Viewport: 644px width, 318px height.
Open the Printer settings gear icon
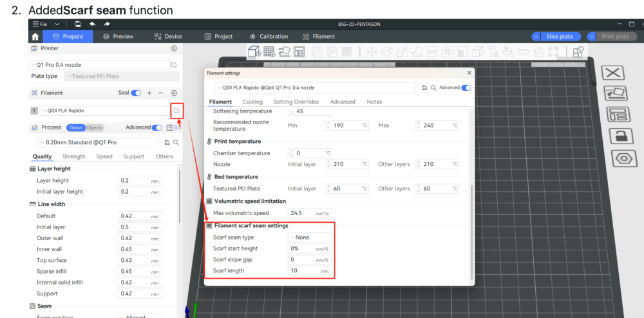click(x=174, y=48)
